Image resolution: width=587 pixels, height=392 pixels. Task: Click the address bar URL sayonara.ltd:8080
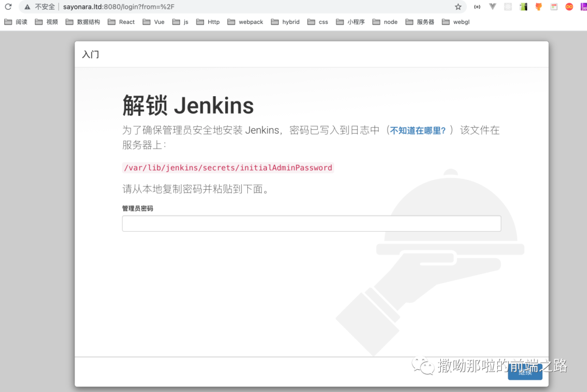click(x=118, y=7)
